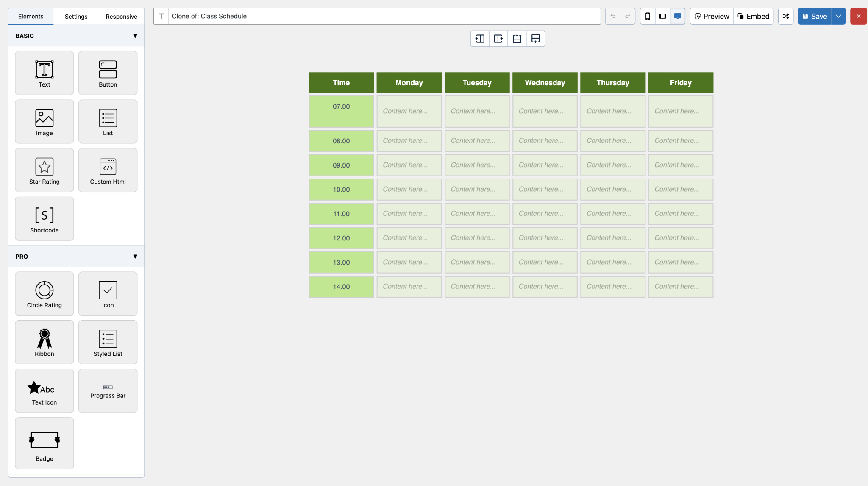Collapse the PRO elements section
This screenshot has width=868, height=486.
pyautogui.click(x=135, y=256)
